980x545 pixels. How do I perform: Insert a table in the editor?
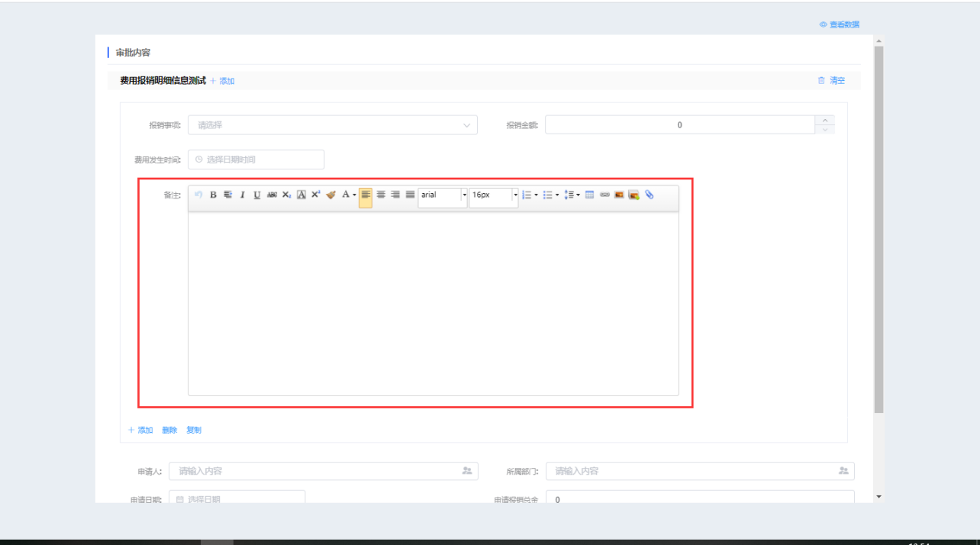coord(589,195)
